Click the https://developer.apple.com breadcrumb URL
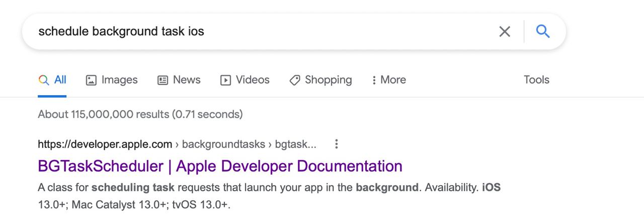Viewport: 644px width, 221px height. 105,144
